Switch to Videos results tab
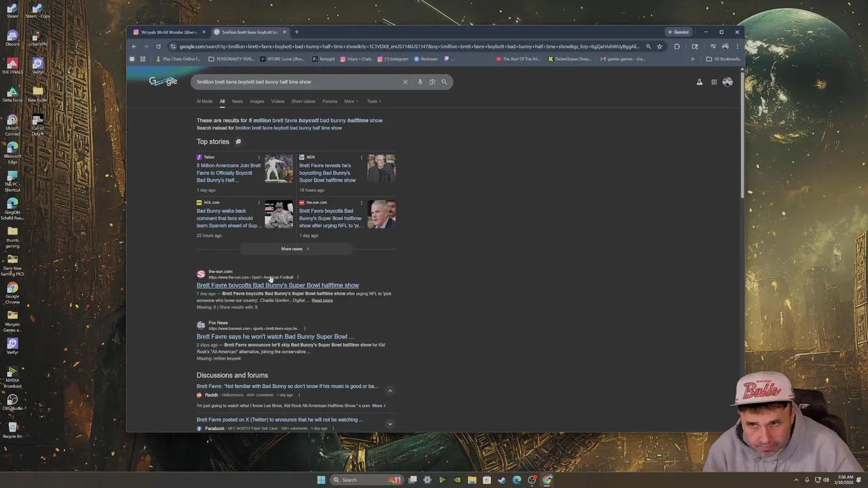 point(278,102)
